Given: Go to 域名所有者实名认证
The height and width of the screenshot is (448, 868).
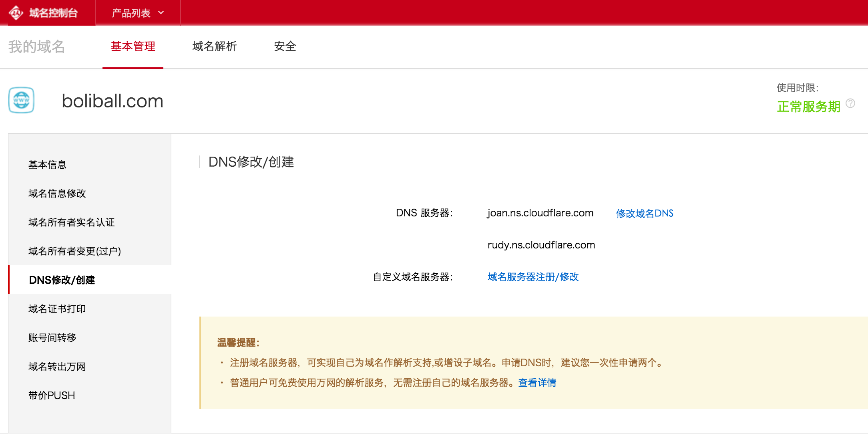Looking at the screenshot, I should point(71,222).
